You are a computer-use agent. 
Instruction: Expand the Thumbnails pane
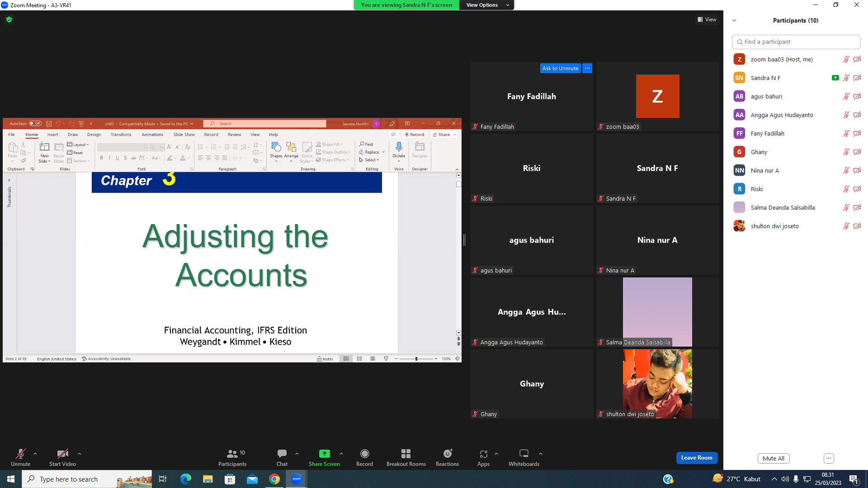tap(9, 180)
